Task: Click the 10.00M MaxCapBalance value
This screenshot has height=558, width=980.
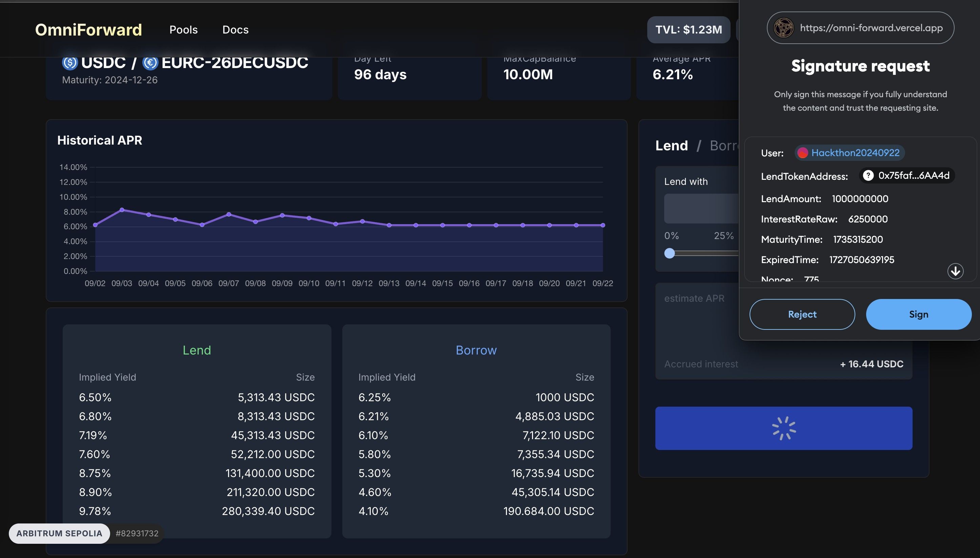Action: 528,74
